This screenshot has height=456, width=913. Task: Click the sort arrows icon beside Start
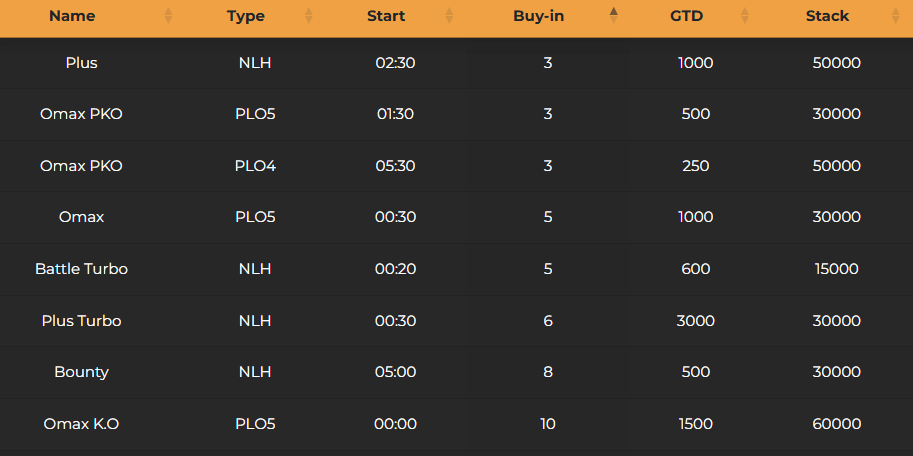tap(449, 16)
